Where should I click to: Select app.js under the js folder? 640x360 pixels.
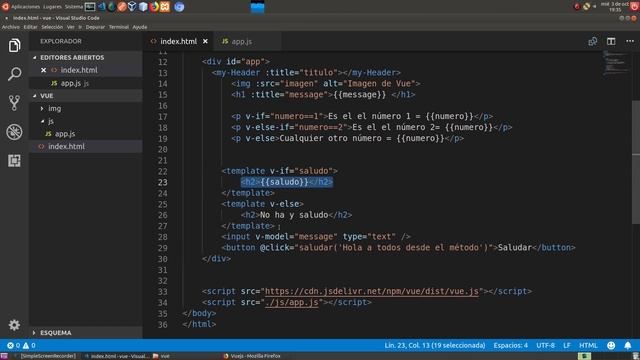click(x=65, y=134)
